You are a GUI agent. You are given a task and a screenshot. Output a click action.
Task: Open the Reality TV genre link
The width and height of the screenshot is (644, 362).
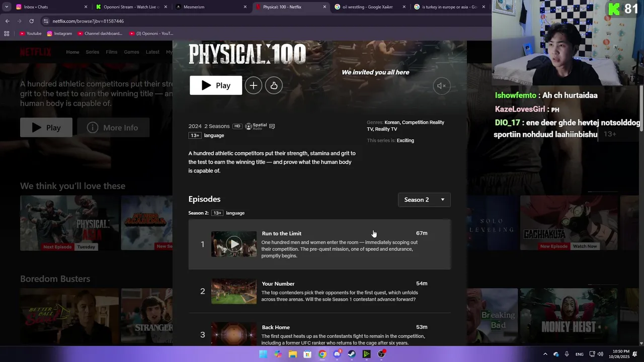[x=386, y=129]
